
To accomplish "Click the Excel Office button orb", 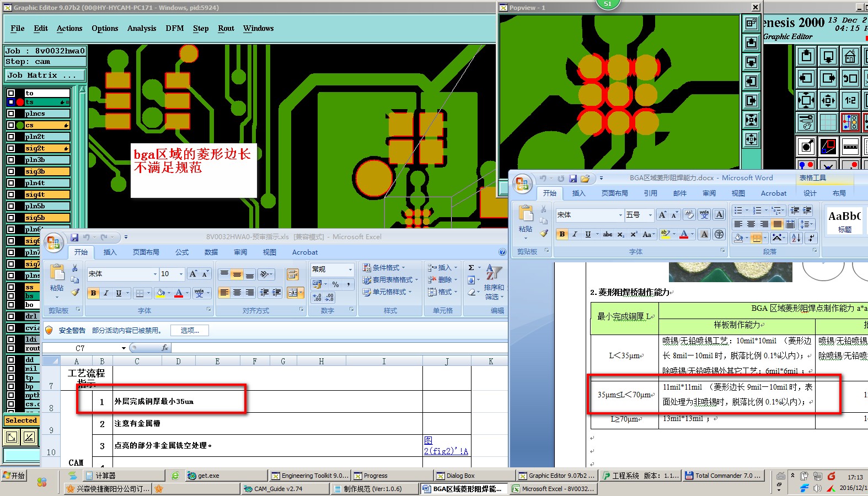I will pyautogui.click(x=53, y=242).
